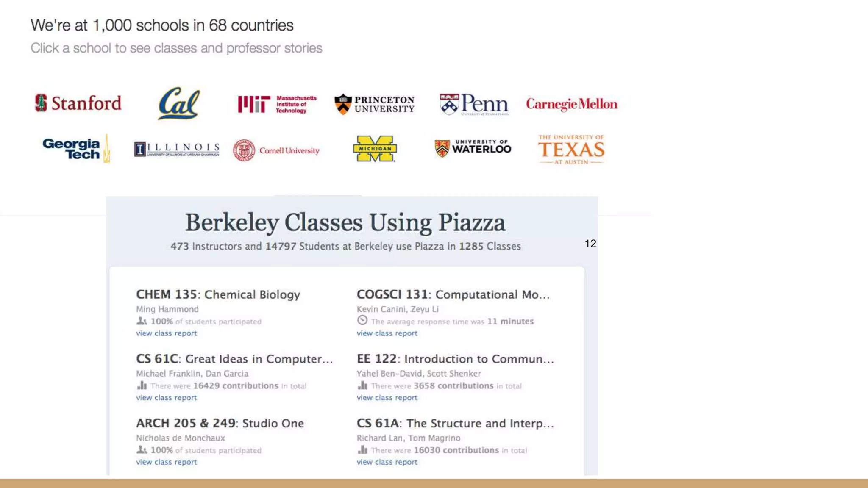This screenshot has height=488, width=868.
Task: Select the Illinois university logo
Action: [x=177, y=149]
